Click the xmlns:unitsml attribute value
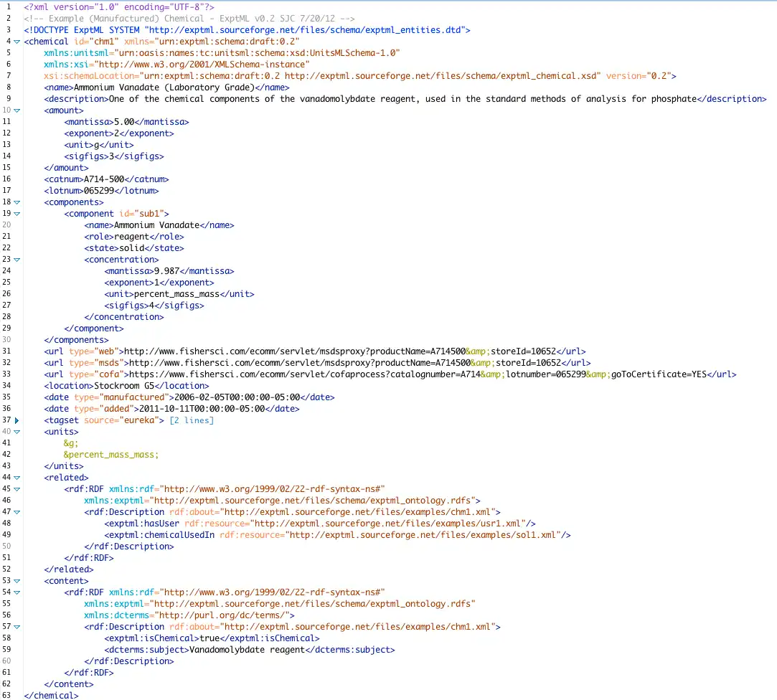 click(257, 53)
